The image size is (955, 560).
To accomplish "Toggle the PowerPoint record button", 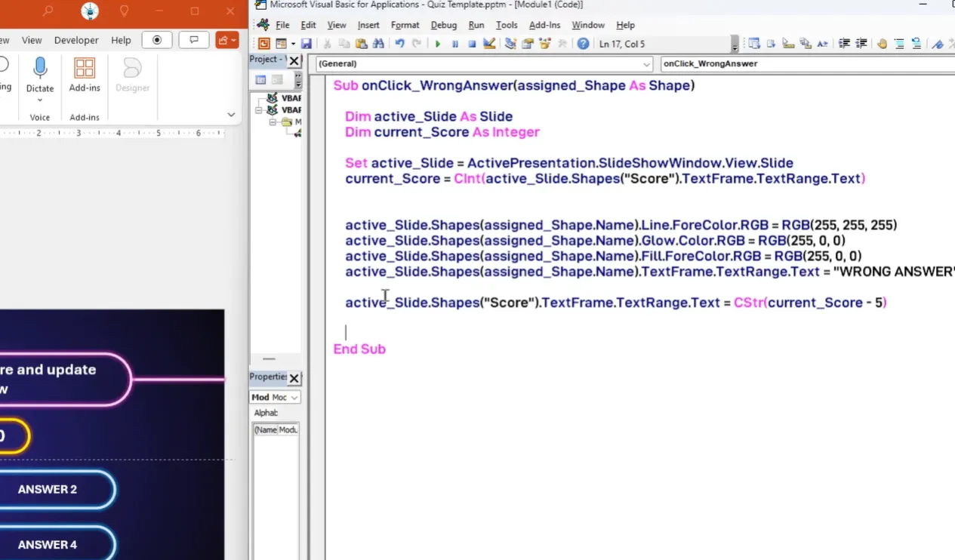I will [157, 40].
